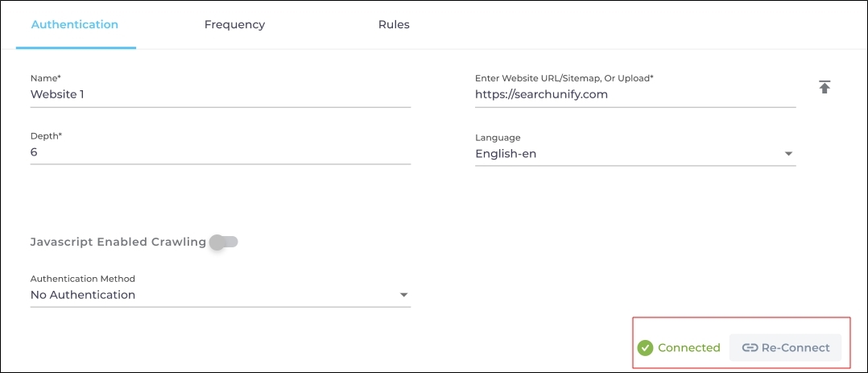
Task: Click the Language dropdown arrow
Action: [x=788, y=154]
